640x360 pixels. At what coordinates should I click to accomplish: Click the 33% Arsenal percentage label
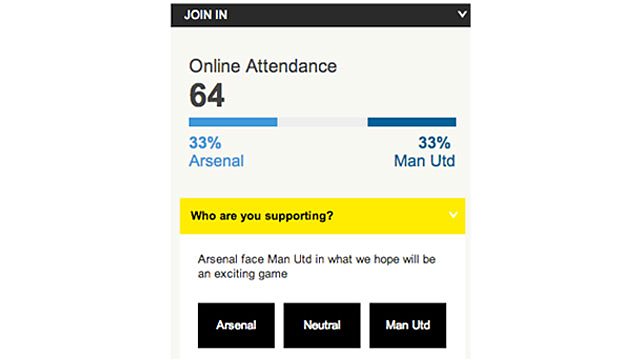(205, 143)
